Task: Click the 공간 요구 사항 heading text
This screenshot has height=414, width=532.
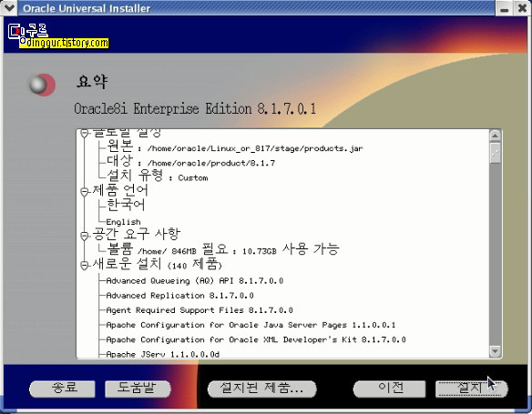Action: coord(136,234)
